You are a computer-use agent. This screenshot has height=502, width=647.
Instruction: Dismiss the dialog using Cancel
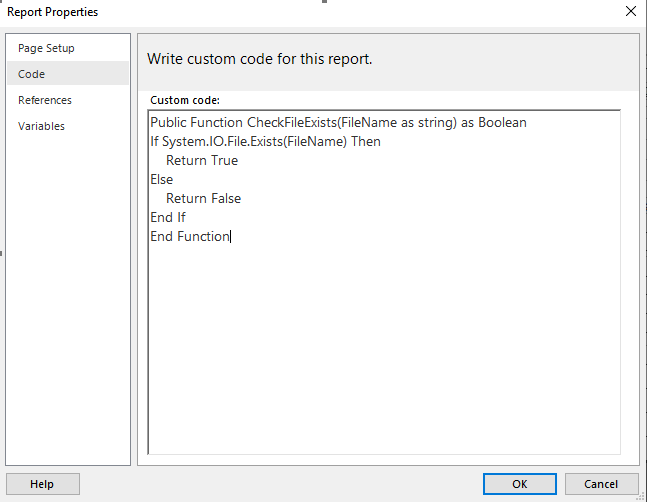601,484
